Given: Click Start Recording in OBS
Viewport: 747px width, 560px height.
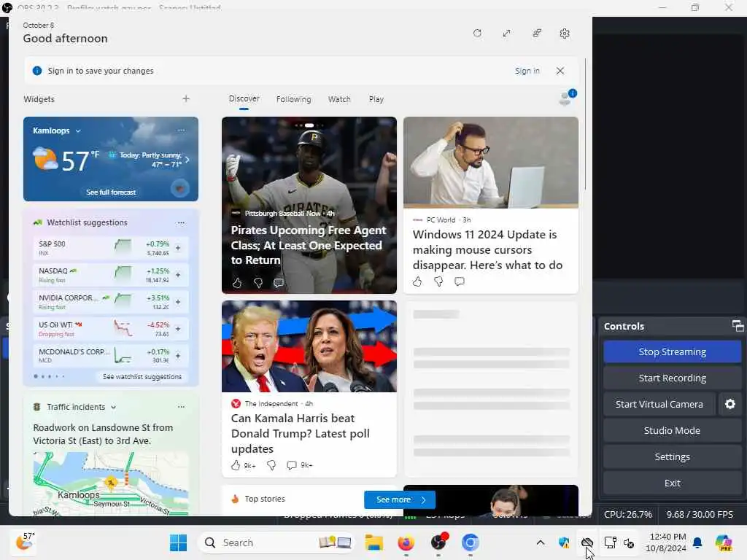Looking at the screenshot, I should click(x=672, y=378).
